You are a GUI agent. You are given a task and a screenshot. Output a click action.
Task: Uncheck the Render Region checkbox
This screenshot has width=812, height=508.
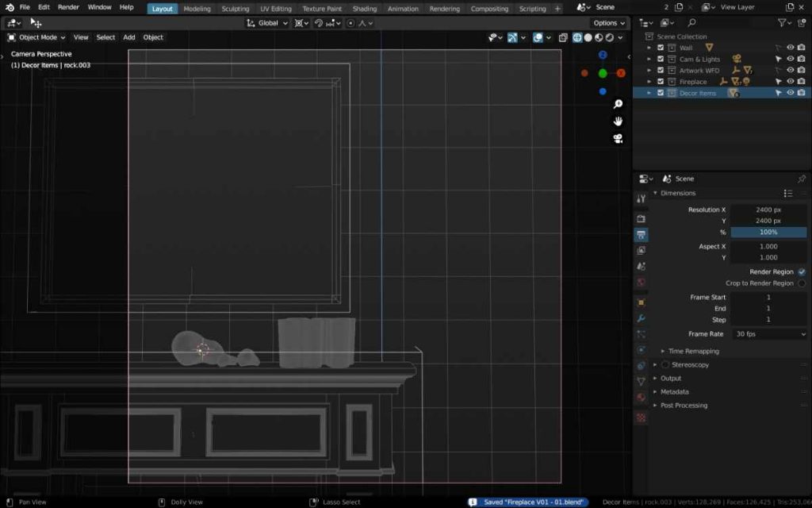(802, 271)
